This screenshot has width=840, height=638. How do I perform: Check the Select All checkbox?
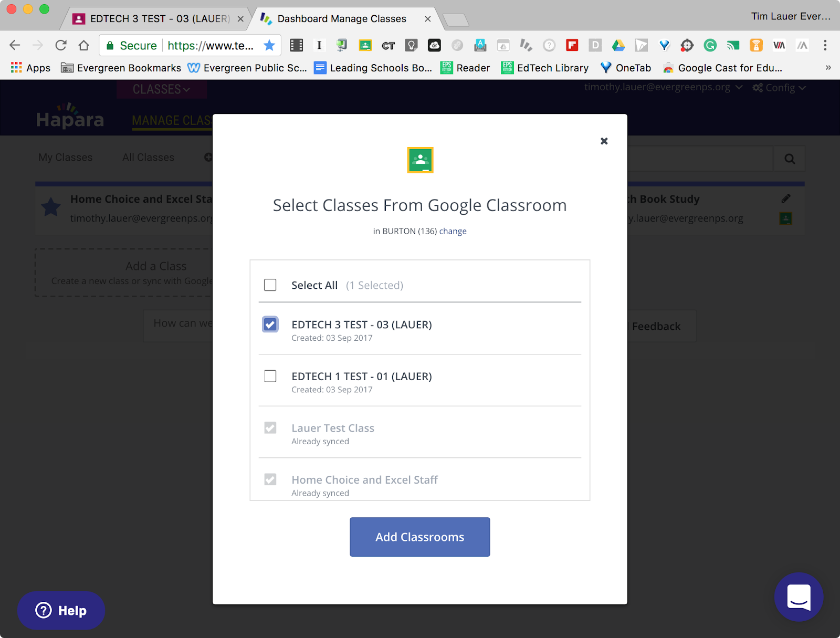(x=270, y=285)
